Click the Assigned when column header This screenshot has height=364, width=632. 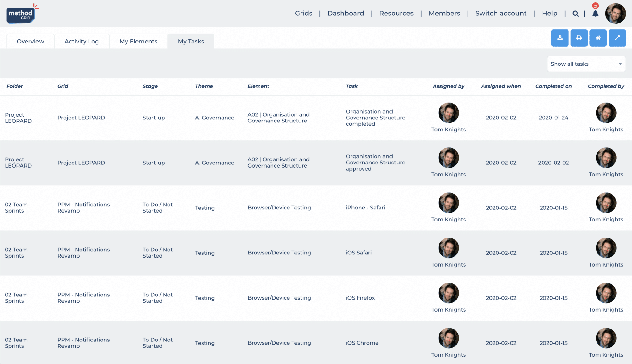(x=501, y=86)
